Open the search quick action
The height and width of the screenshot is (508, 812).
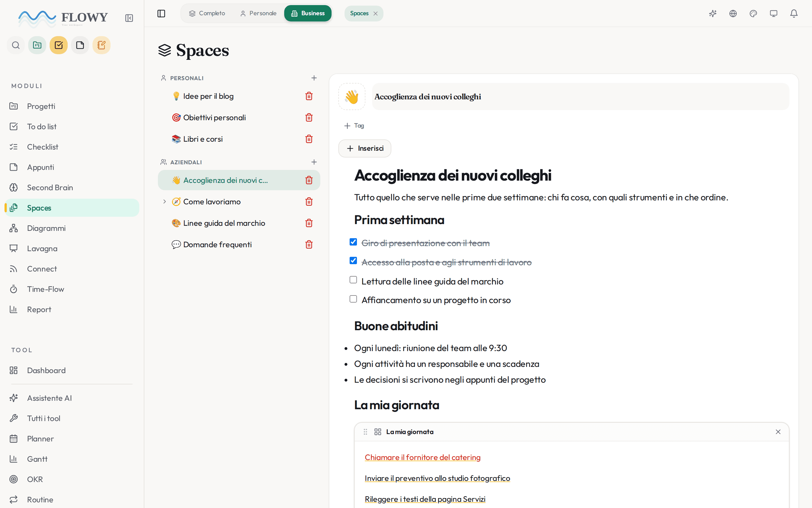click(16, 45)
